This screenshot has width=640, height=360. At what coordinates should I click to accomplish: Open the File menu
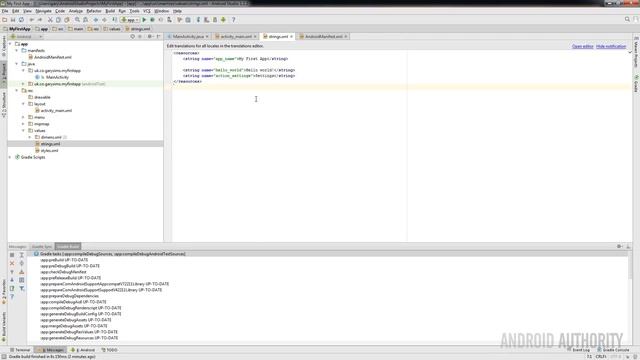[x=5, y=11]
